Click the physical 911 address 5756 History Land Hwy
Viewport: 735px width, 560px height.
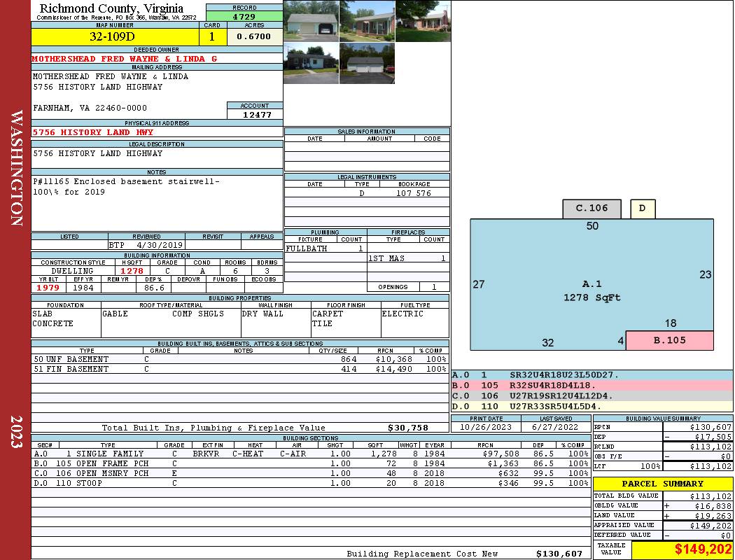click(x=93, y=132)
